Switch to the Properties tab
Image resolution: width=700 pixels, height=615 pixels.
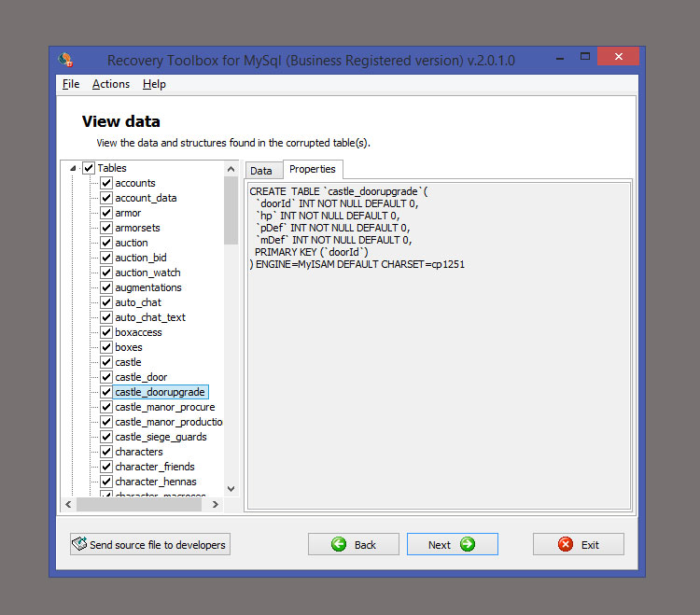[x=313, y=169]
